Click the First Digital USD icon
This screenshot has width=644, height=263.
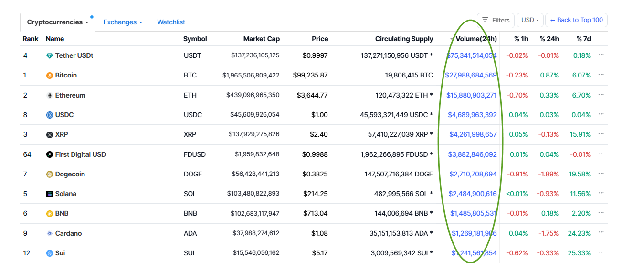(50, 154)
